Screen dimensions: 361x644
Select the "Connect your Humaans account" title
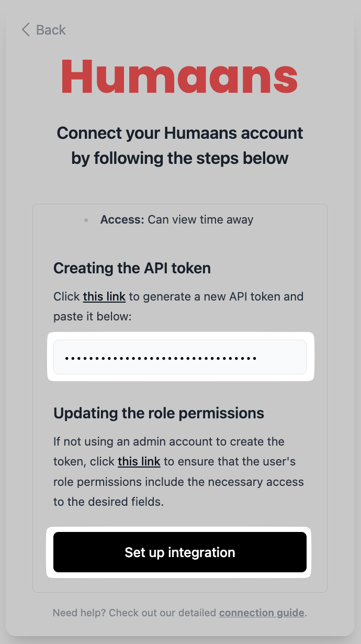[179, 133]
